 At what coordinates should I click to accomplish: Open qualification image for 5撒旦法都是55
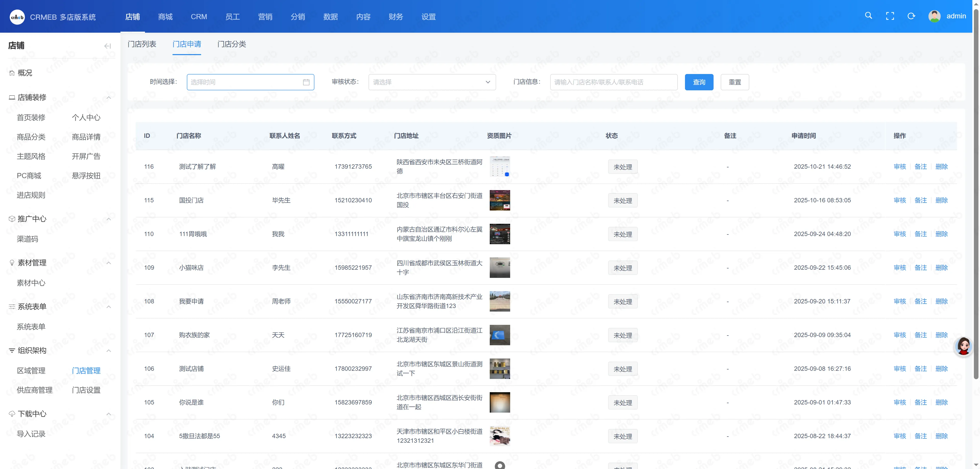click(499, 436)
